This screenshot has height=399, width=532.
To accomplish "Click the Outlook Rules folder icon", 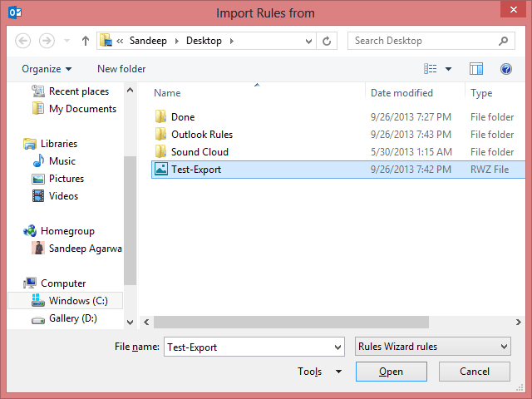I will 160,134.
